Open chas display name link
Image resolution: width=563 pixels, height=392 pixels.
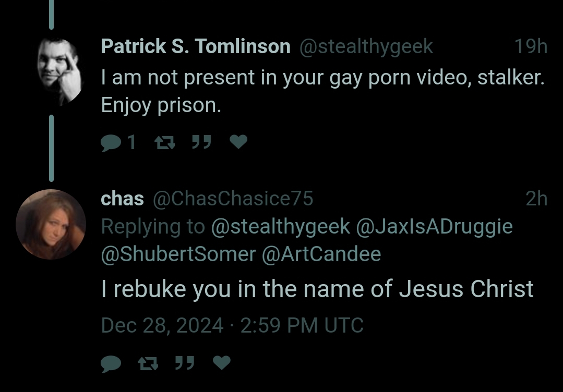click(x=122, y=199)
